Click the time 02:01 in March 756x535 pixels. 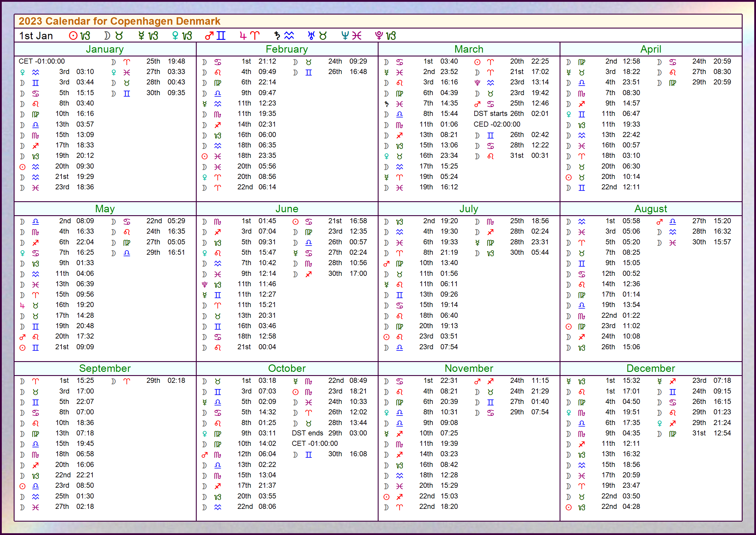tap(540, 114)
